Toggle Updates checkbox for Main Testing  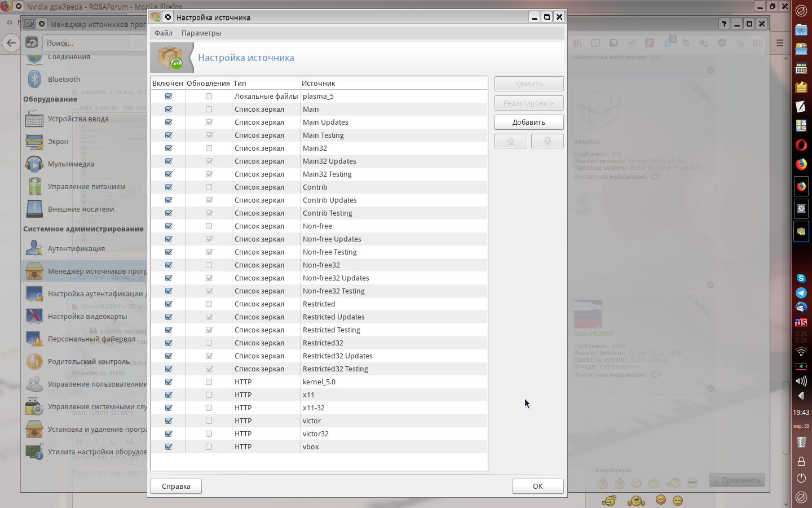click(x=209, y=135)
